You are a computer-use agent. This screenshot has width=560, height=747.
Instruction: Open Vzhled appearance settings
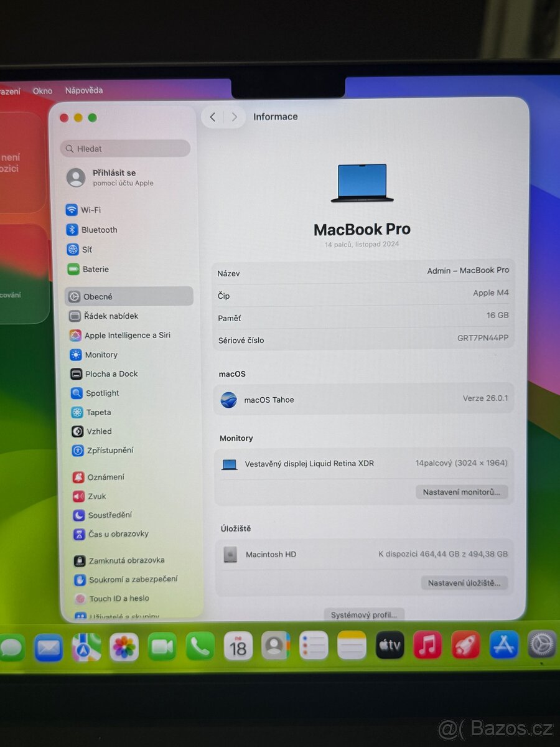[92, 431]
